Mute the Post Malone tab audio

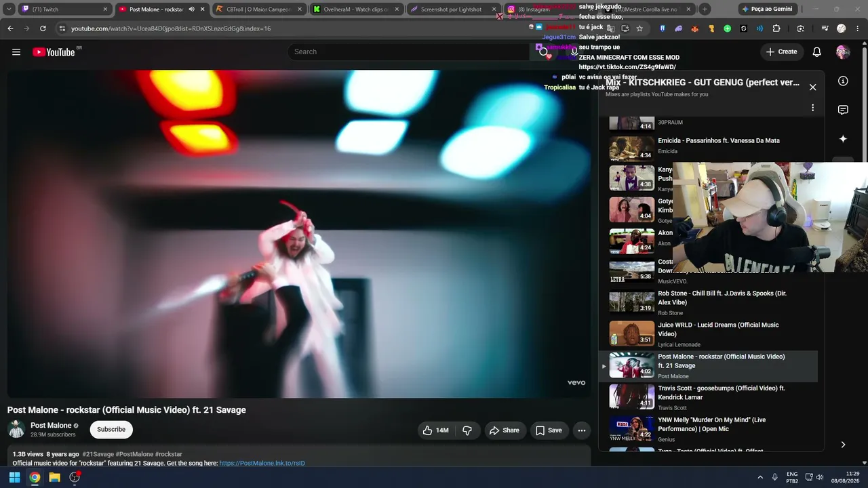tap(191, 9)
